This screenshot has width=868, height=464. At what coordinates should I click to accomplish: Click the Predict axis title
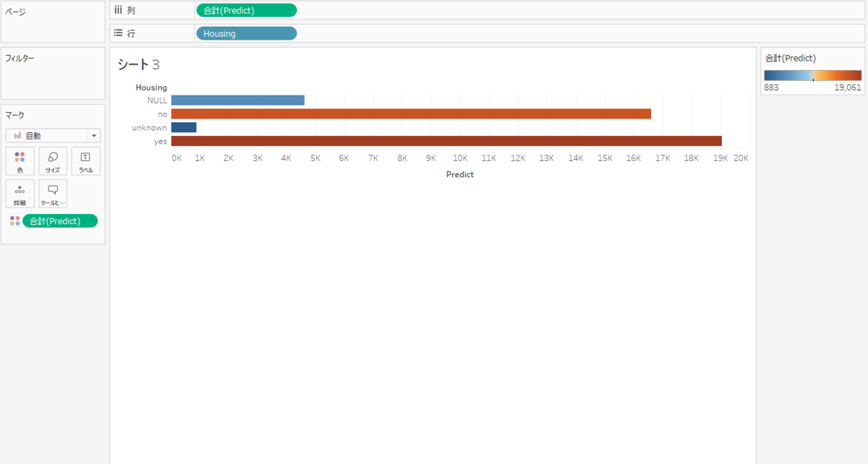[x=460, y=174]
